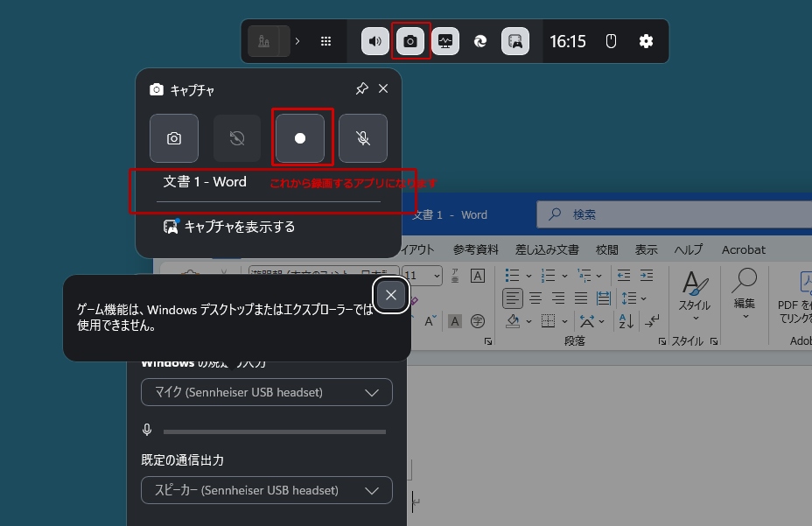Toggle microphone while recording
The image size is (812, 526).
pos(363,138)
